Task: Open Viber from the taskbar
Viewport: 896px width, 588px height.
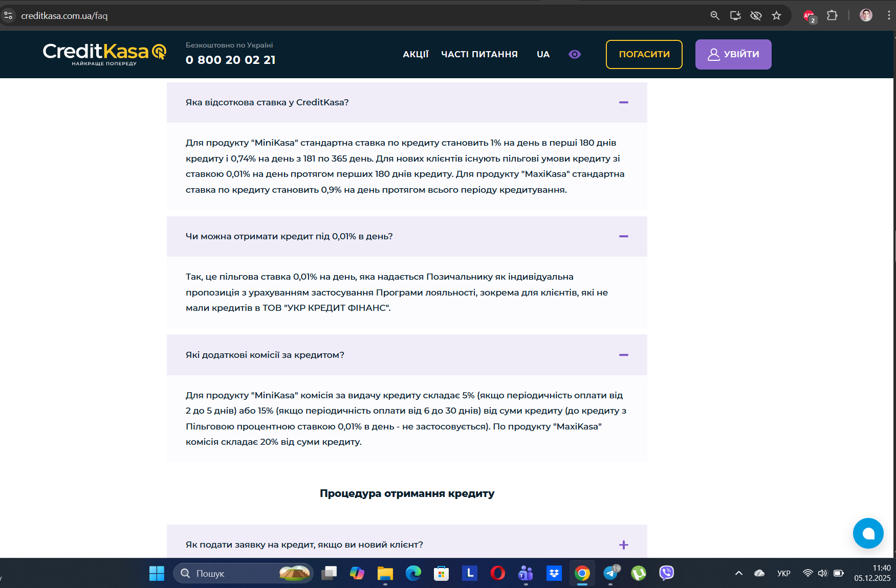Action: click(x=666, y=573)
